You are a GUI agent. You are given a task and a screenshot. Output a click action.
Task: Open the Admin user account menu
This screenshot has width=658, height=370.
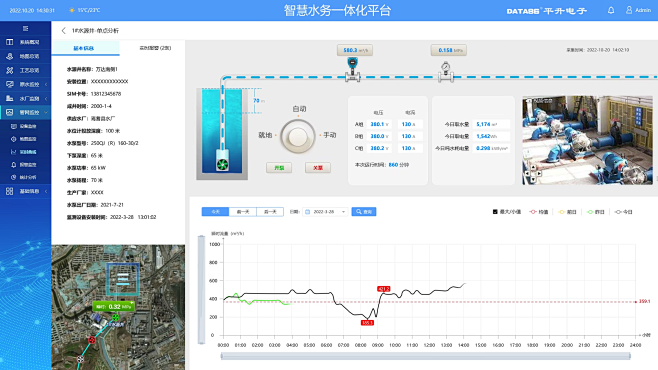pos(638,10)
